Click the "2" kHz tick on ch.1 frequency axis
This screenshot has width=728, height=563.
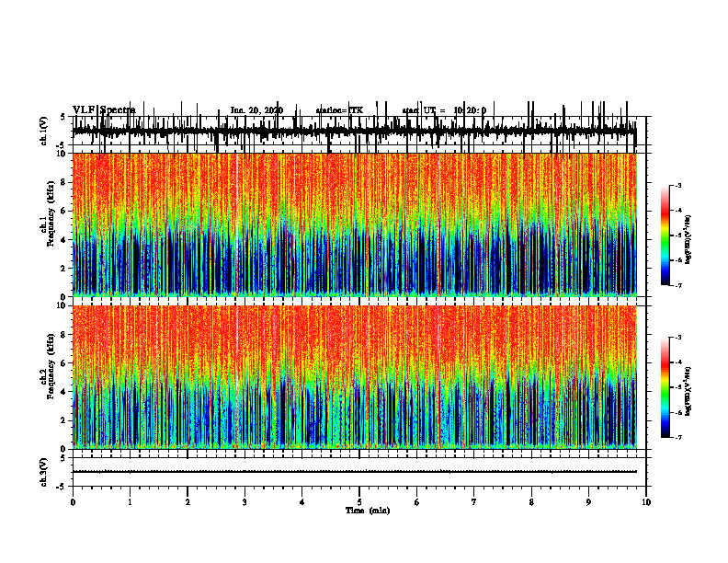click(x=64, y=269)
